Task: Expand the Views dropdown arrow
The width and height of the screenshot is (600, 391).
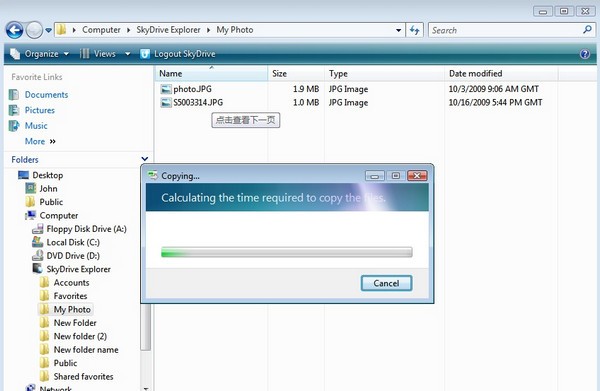Action: click(x=128, y=54)
